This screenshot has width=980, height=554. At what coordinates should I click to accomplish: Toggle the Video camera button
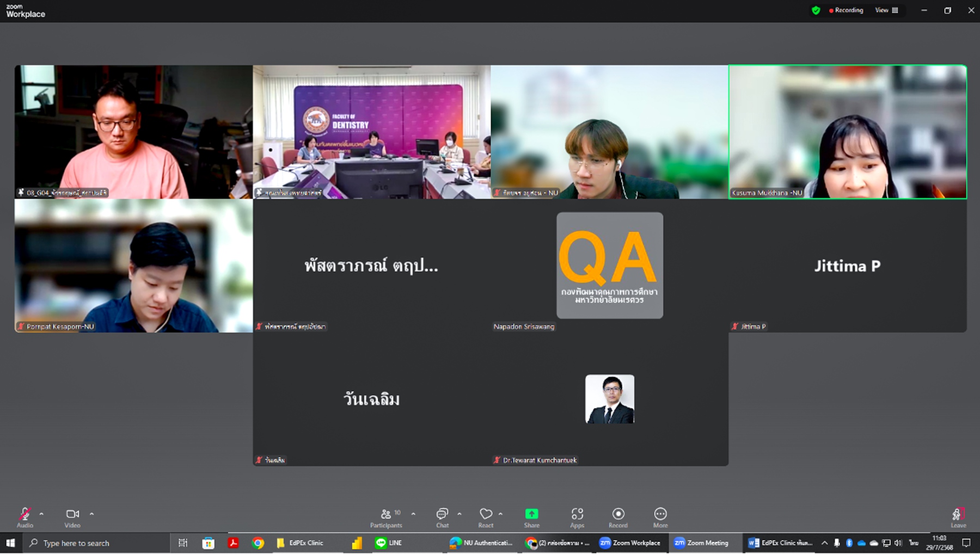pyautogui.click(x=72, y=514)
